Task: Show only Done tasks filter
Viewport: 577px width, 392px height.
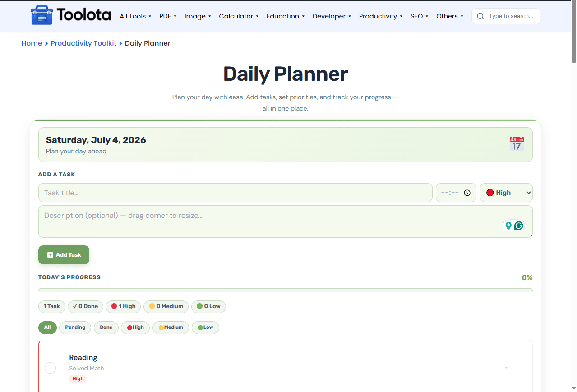Action: tap(106, 327)
